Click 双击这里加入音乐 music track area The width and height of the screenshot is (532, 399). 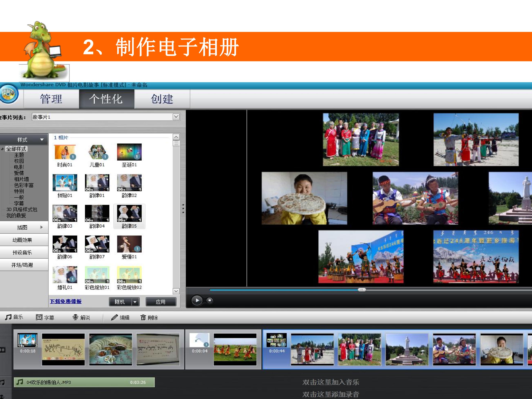(x=331, y=382)
